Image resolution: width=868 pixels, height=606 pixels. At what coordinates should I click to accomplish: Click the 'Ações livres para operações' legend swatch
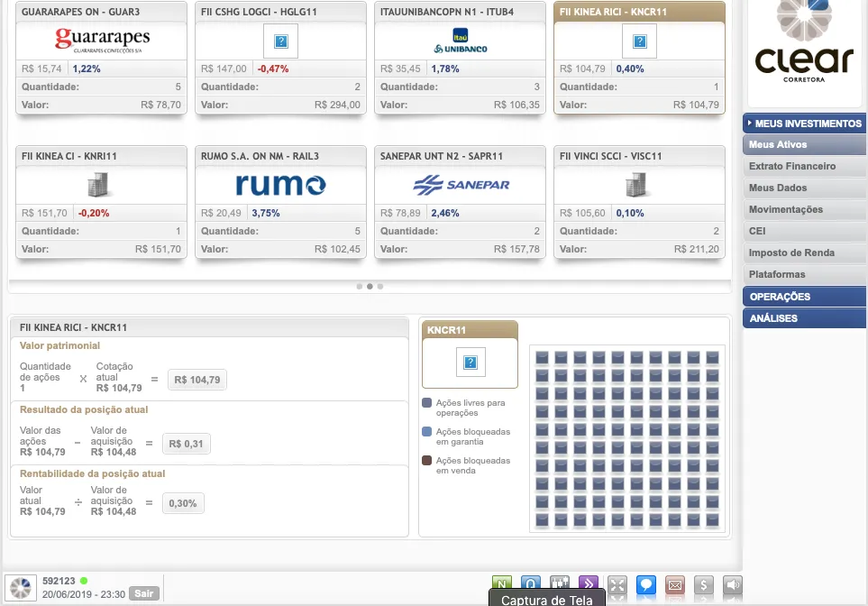pos(426,403)
